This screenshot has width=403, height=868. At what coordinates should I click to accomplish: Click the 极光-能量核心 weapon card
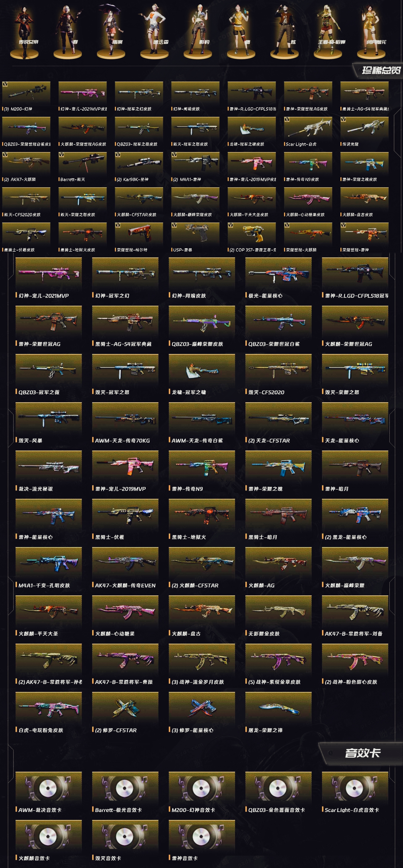(x=278, y=274)
